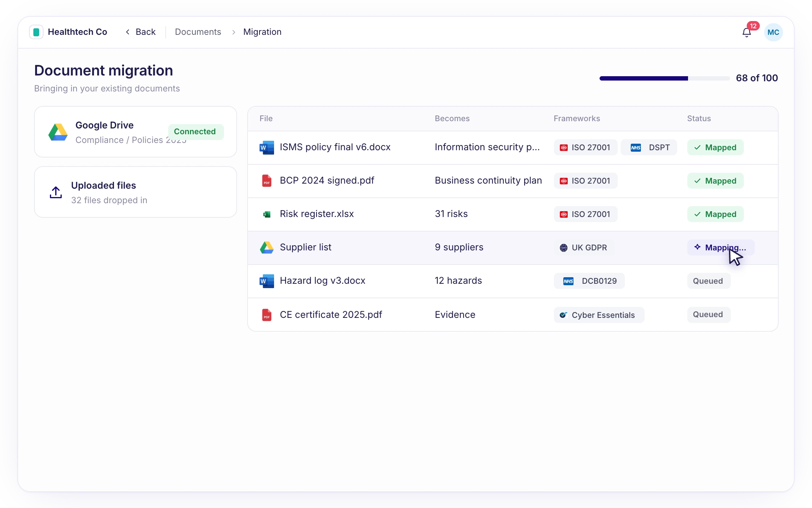Click the Cyber Essentials framework badge

pos(599,315)
